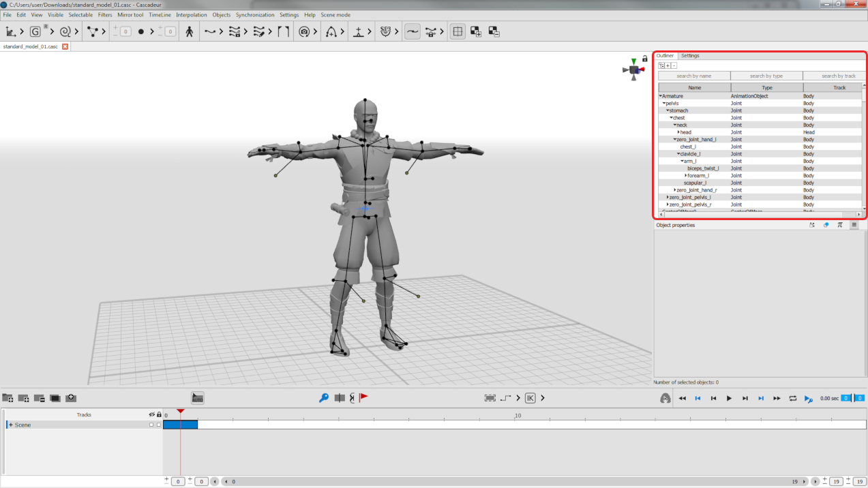Screen dimensions: 868x488
Task: Toggle the Scene track visibility checkbox
Action: (151, 425)
